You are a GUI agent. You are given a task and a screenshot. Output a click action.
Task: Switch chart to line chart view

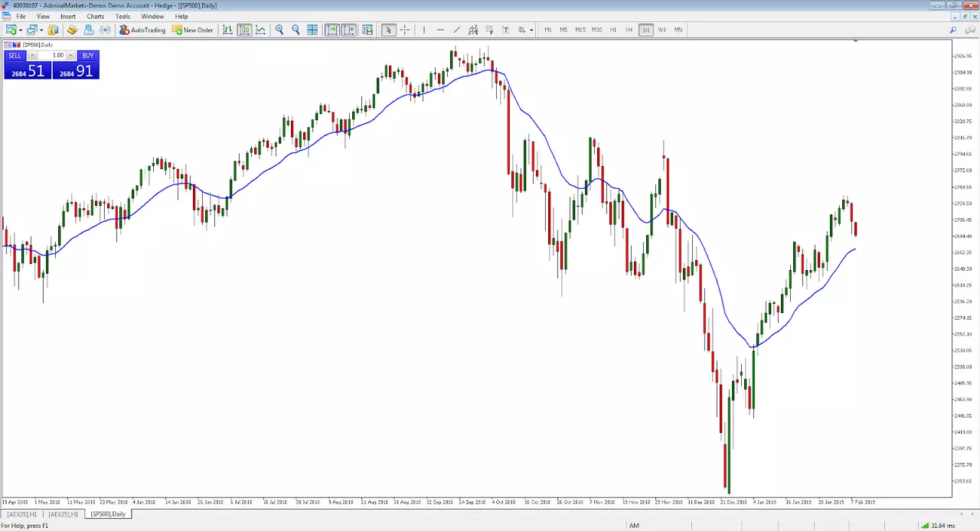261,30
